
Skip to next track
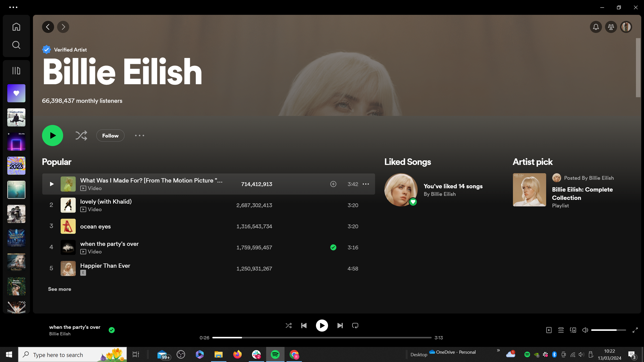point(340,326)
